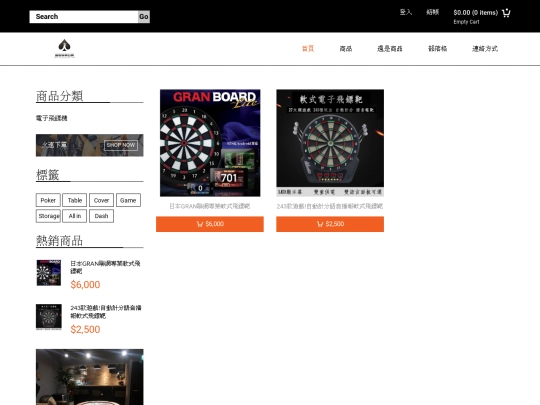This screenshot has height=405, width=540.
Task: Open the shopping cart icon
Action: click(x=506, y=13)
